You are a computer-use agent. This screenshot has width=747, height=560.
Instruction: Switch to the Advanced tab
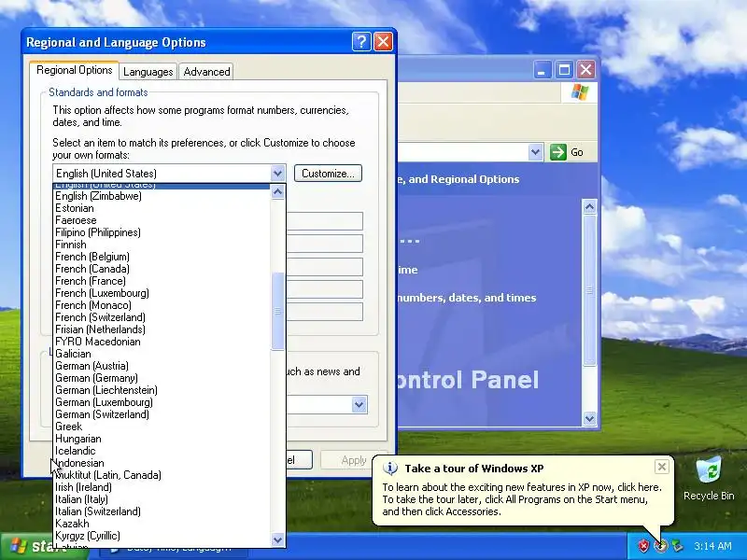[x=206, y=72]
